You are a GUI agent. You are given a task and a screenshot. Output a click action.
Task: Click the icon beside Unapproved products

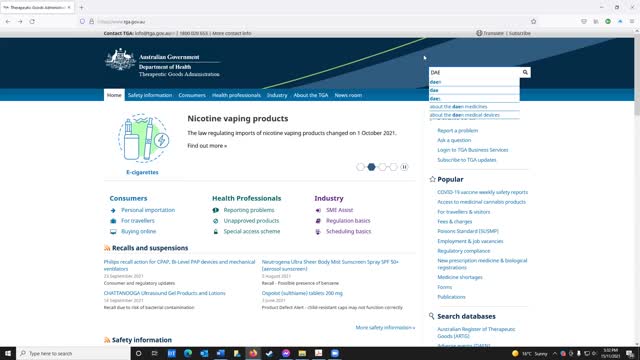coord(216,221)
